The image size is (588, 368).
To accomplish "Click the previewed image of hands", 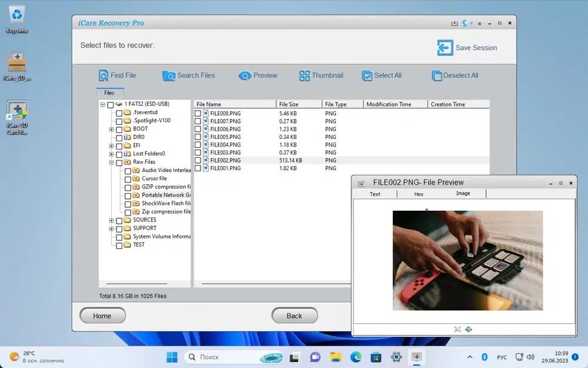I will click(467, 261).
